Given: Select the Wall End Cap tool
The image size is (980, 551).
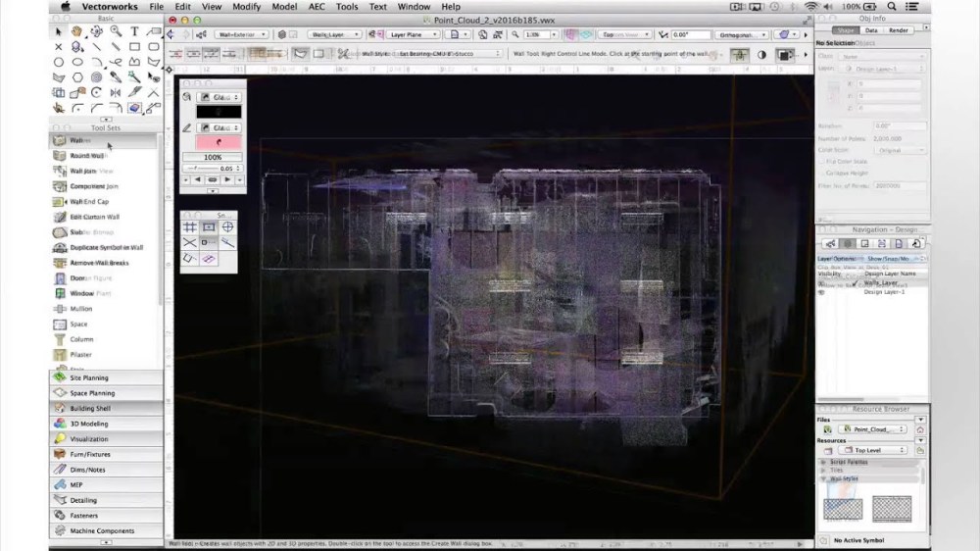Looking at the screenshot, I should pyautogui.click(x=88, y=202).
